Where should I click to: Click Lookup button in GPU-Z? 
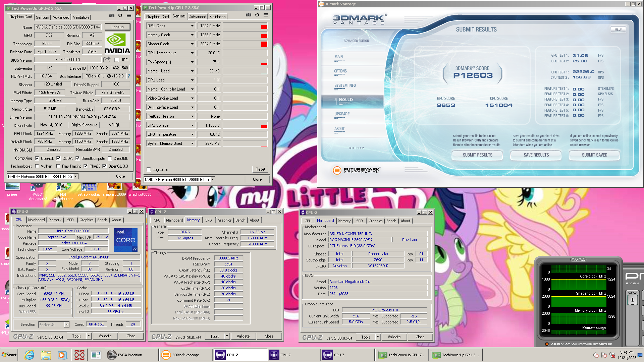pos(117,27)
